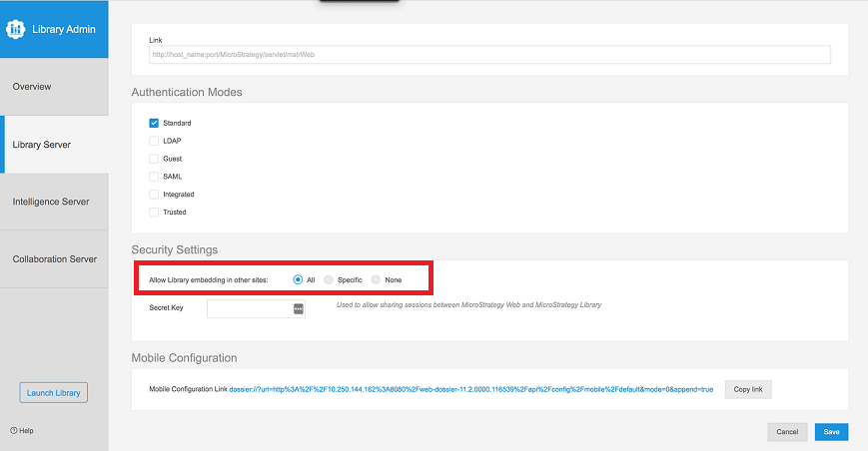This screenshot has width=868, height=451.
Task: Click the Library Admin header title
Action: pos(64,29)
